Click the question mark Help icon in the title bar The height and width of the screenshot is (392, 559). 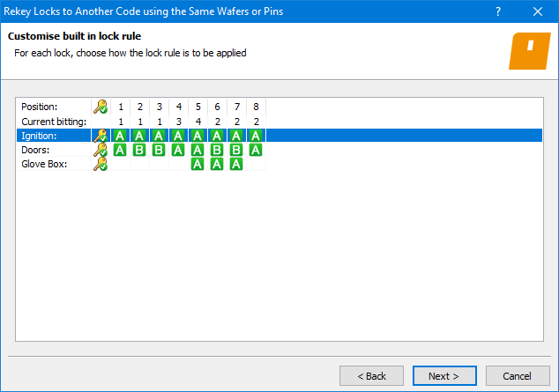499,11
